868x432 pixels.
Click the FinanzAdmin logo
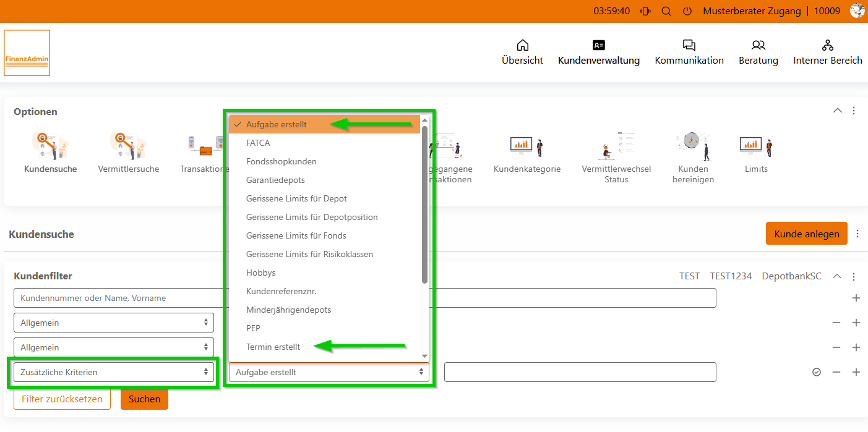click(x=27, y=53)
